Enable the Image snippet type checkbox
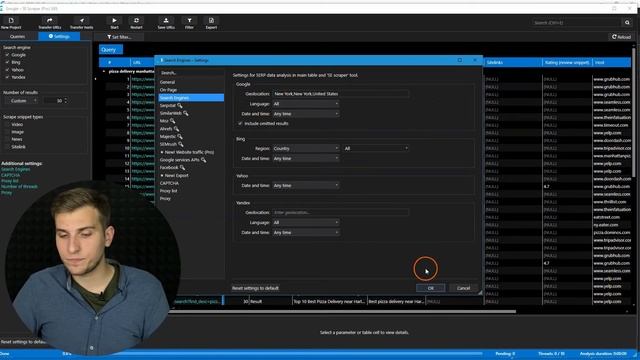 pos(7,132)
